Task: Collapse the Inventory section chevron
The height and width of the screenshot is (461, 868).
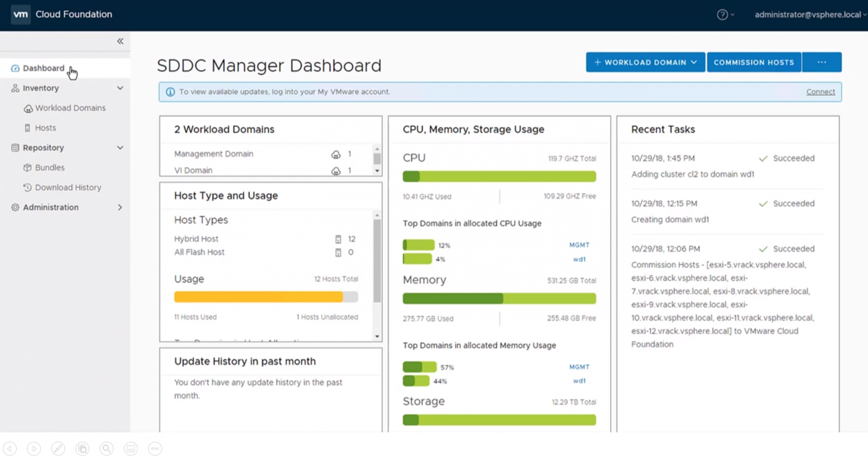Action: (x=120, y=88)
